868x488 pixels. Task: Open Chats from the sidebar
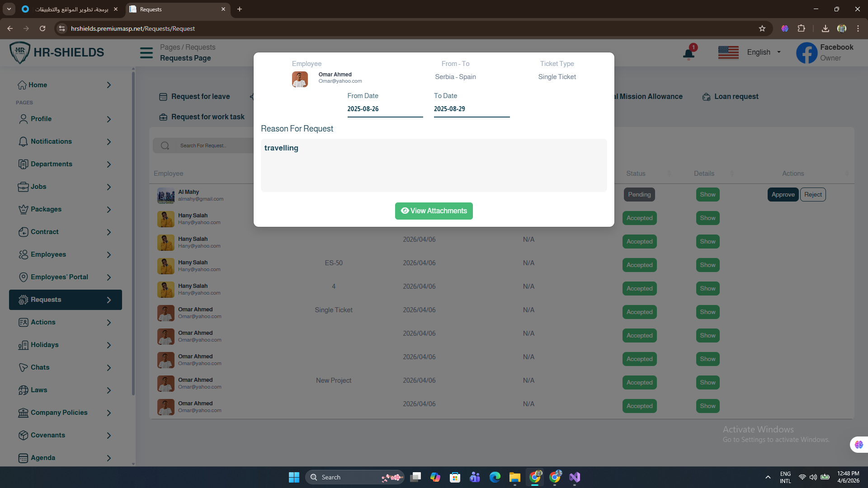coord(40,367)
